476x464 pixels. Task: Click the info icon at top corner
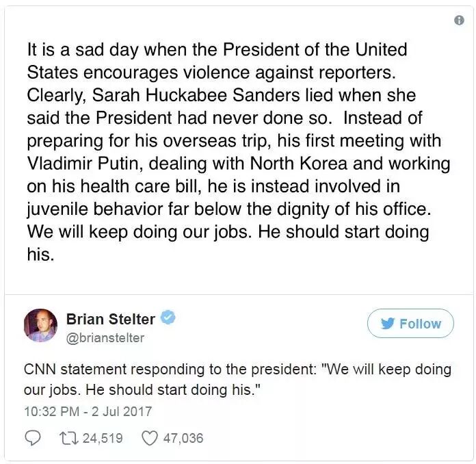pos(459,21)
